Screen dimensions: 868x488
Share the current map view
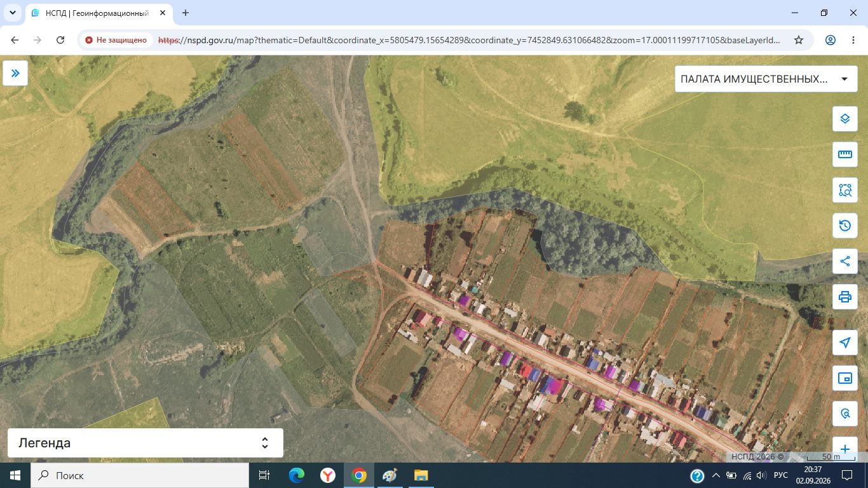844,261
